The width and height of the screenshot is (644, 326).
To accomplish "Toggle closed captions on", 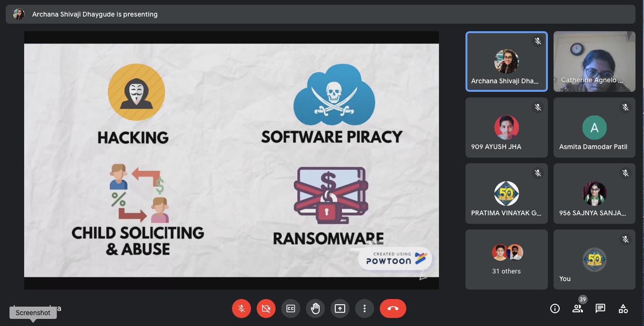I will (x=291, y=309).
